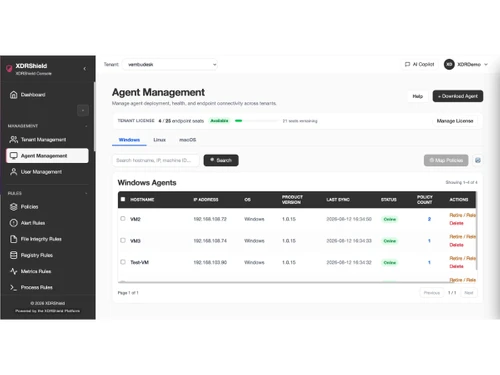Click the Agent Management monitor icon
Image resolution: width=500 pixels, height=375 pixels.
(14, 156)
